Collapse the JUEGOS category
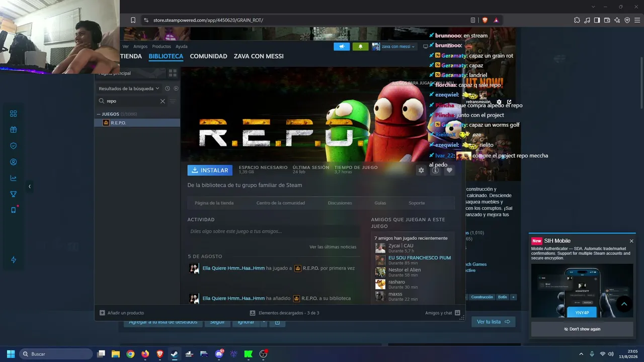This screenshot has width=644, height=362. coord(99,114)
